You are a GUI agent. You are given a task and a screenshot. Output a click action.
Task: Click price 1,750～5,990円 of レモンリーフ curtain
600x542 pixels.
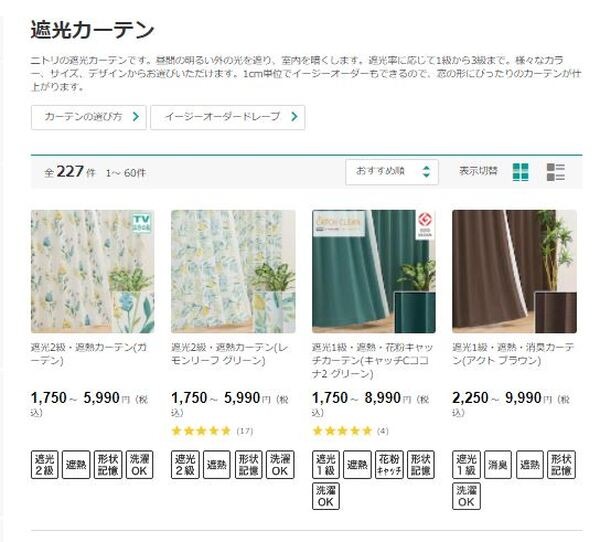[x=230, y=403]
